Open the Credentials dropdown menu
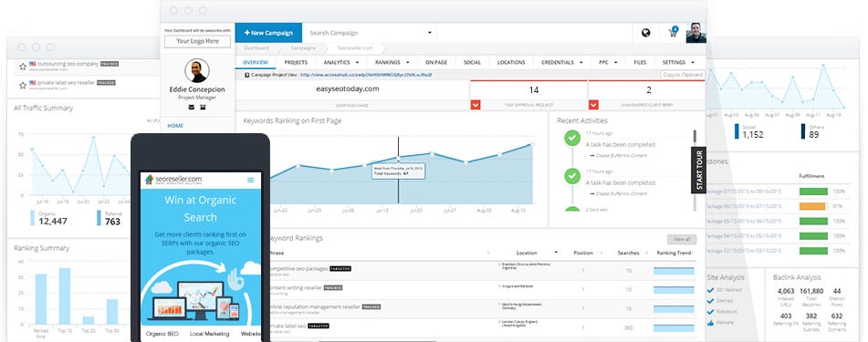Viewport: 868px width, 342px height. [x=562, y=63]
